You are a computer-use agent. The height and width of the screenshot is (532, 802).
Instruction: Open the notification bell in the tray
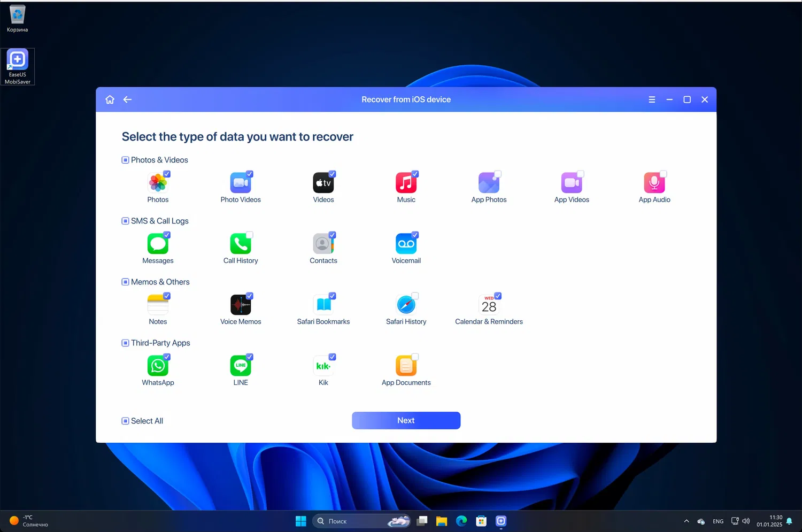point(789,521)
